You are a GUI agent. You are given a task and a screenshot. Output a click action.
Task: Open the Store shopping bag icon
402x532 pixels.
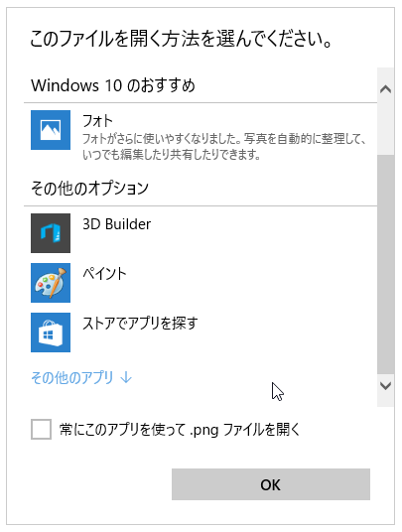pyautogui.click(x=51, y=332)
